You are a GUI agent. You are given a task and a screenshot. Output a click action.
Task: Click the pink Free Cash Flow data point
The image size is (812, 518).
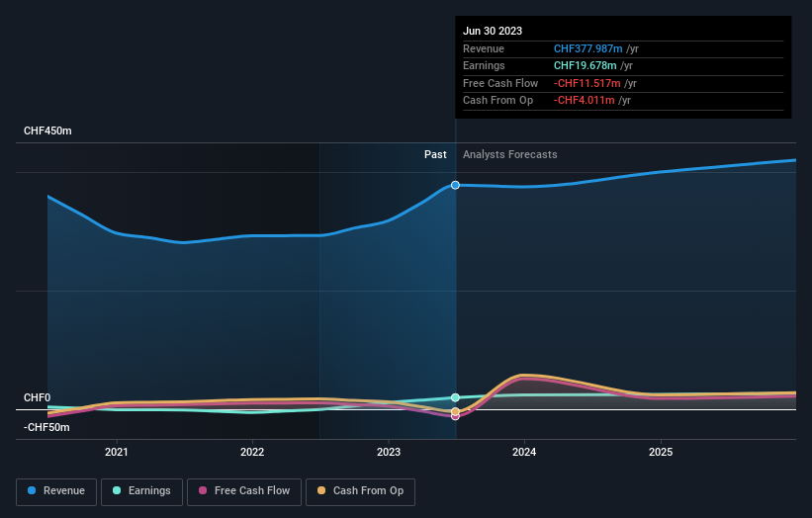455,416
